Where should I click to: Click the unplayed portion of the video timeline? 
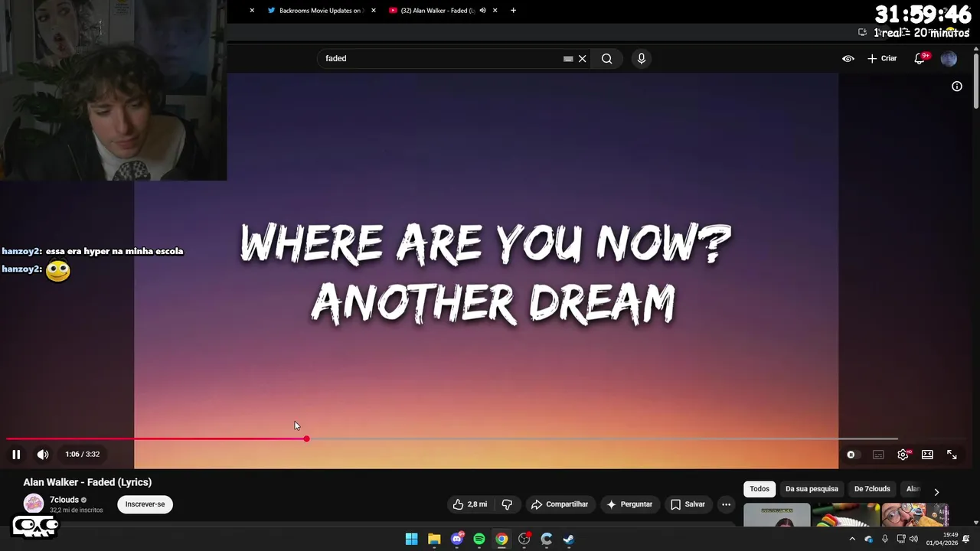point(602,439)
